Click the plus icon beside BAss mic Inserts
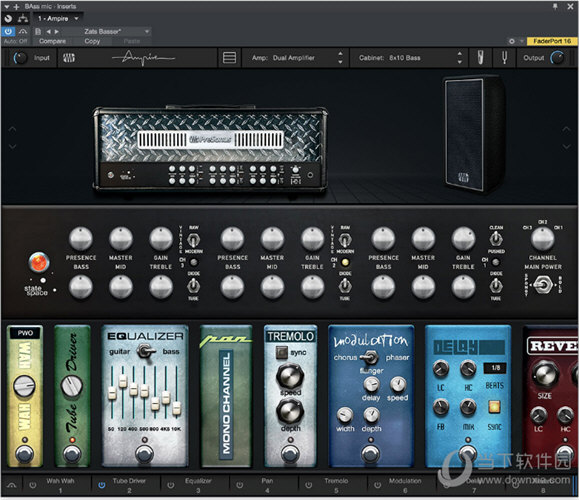The height and width of the screenshot is (500, 579). click(x=16, y=7)
